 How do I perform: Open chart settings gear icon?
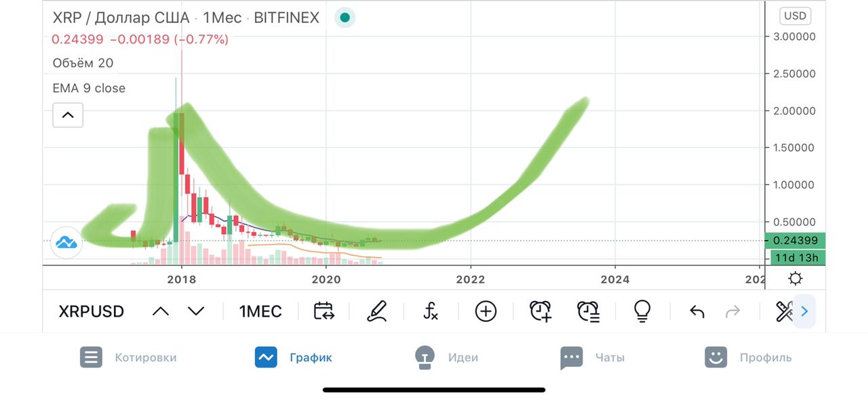[x=795, y=278]
